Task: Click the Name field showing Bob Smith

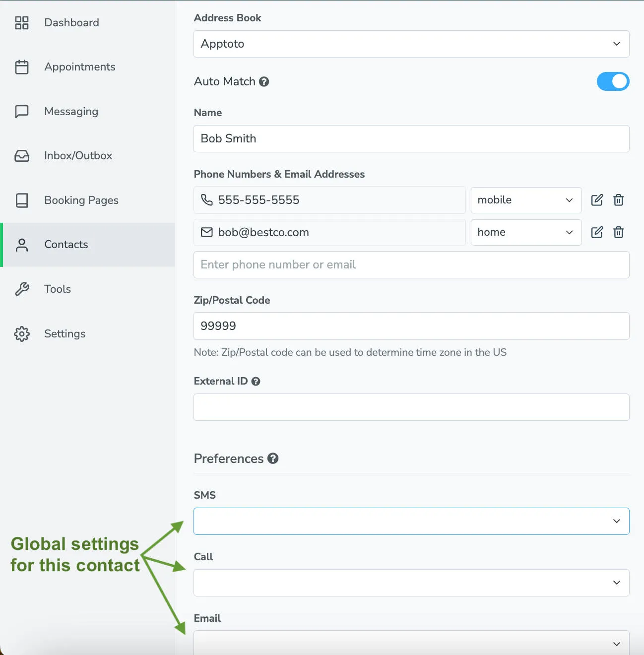Action: point(411,139)
